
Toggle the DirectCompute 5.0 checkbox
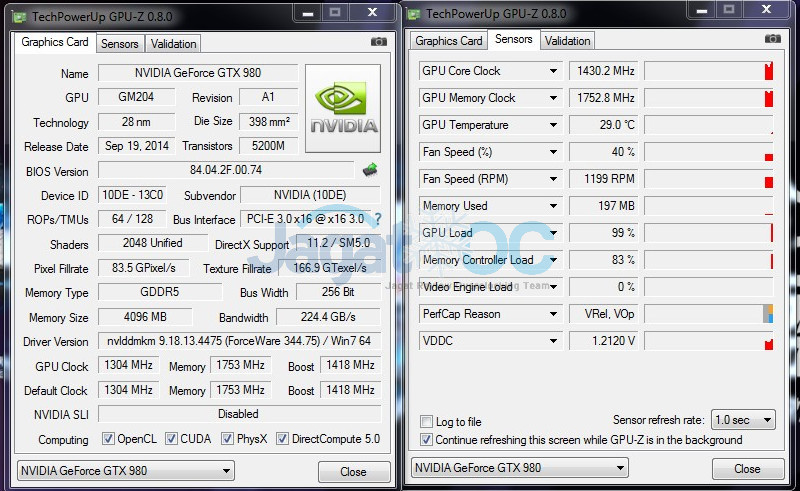[x=282, y=438]
